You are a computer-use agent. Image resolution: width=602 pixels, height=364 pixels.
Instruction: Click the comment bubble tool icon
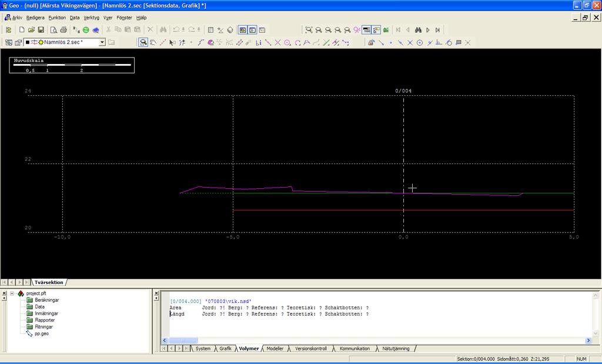(458, 42)
